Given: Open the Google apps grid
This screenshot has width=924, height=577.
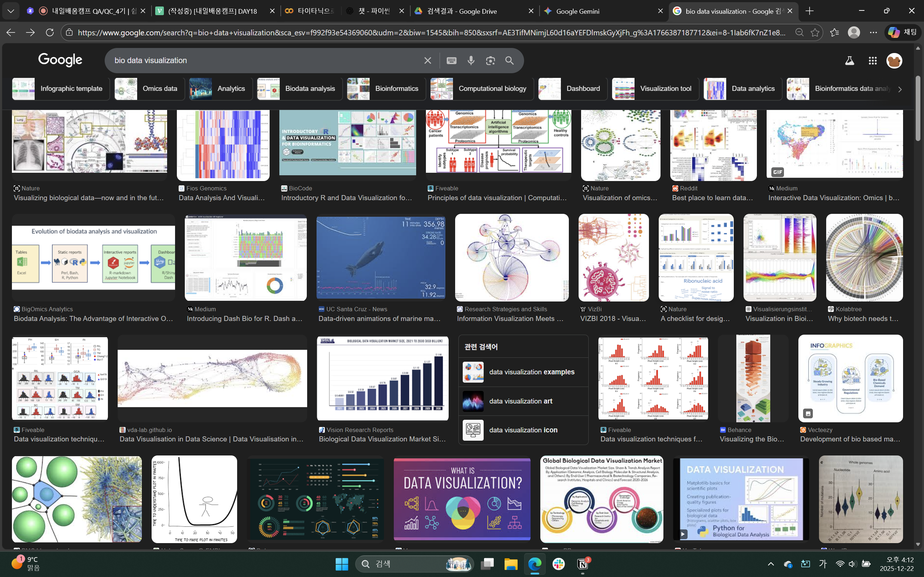Looking at the screenshot, I should click(x=872, y=61).
